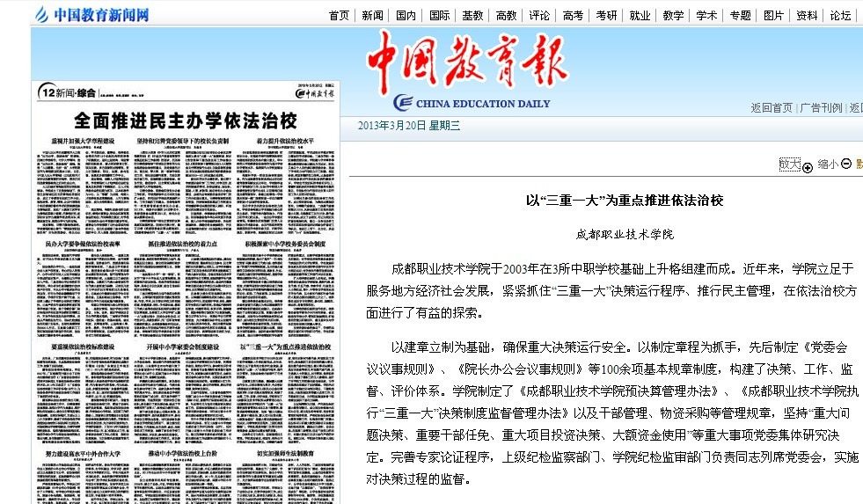Open the 高教 nav item

click(507, 16)
